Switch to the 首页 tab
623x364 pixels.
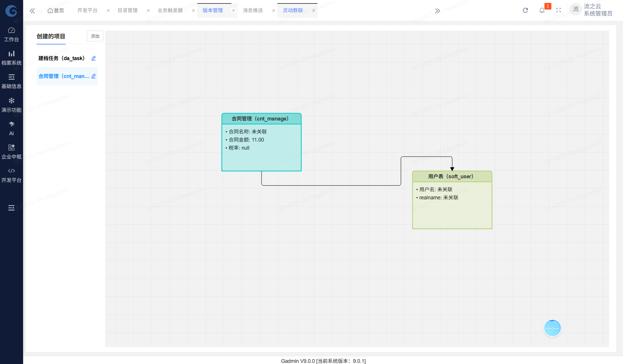pos(56,10)
